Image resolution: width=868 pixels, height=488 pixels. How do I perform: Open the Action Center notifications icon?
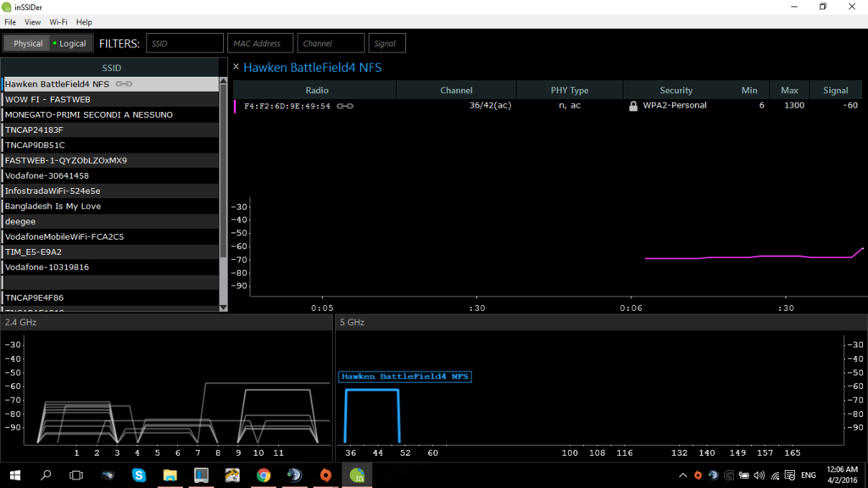790,475
